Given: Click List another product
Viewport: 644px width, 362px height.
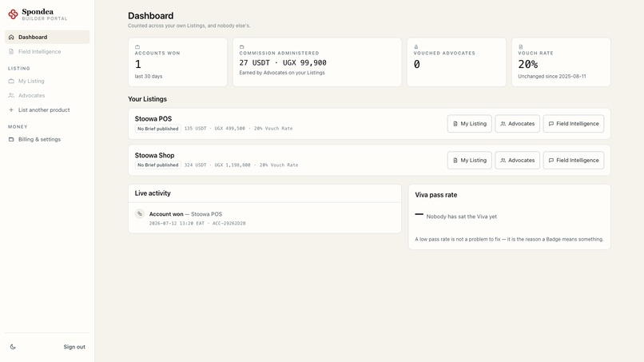Looking at the screenshot, I should click(47, 110).
